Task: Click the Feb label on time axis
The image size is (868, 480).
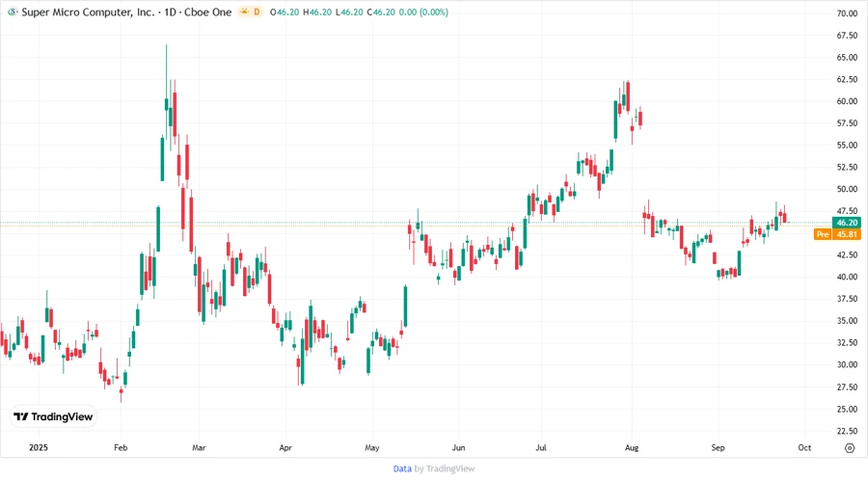Action: [x=121, y=448]
